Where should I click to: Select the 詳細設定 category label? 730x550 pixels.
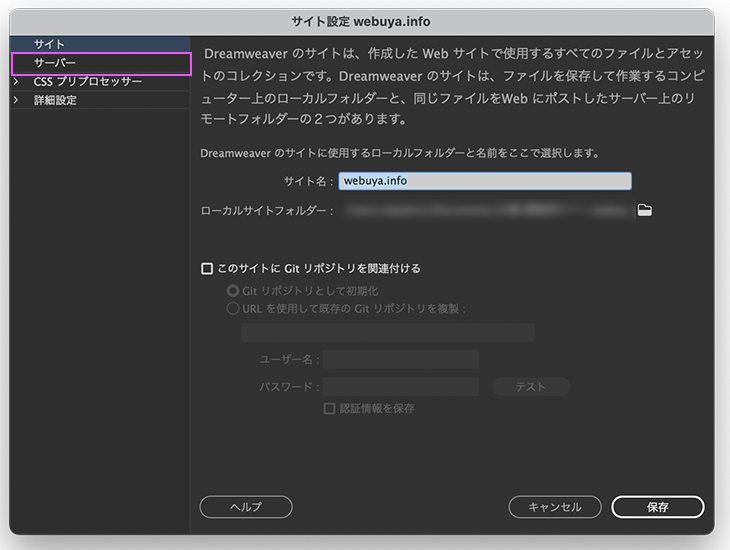pyautogui.click(x=55, y=100)
